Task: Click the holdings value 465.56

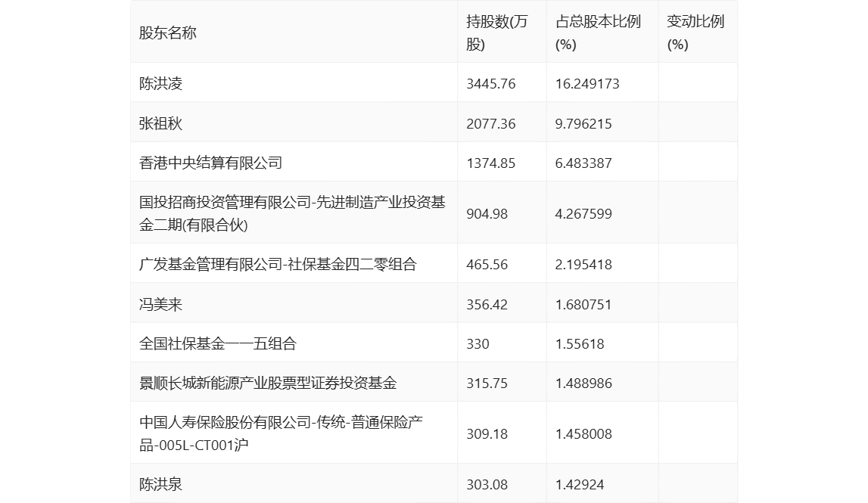Action: (x=487, y=264)
